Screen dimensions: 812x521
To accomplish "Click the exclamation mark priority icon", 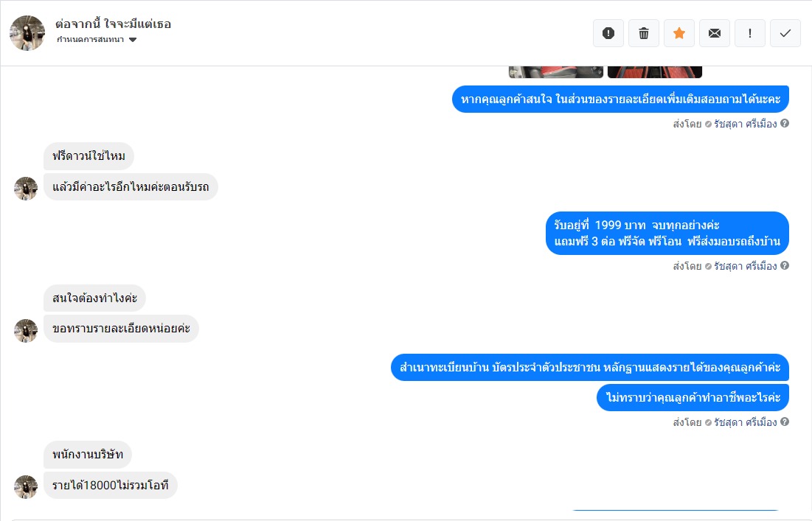I will click(x=750, y=33).
